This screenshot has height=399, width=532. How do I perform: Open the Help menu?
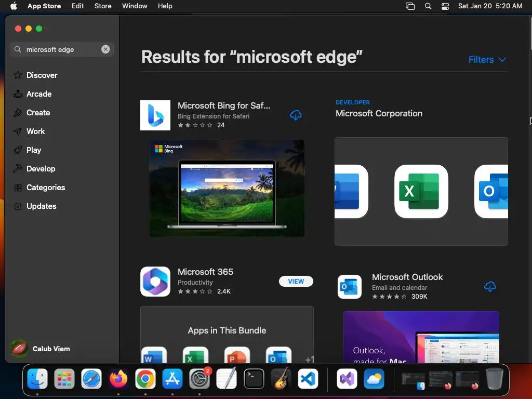165,6
